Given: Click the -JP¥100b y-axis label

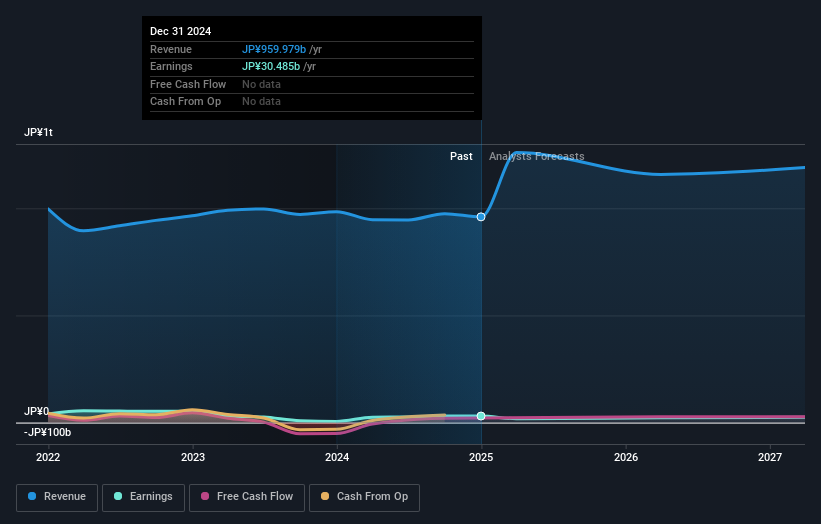Looking at the screenshot, I should tap(47, 432).
